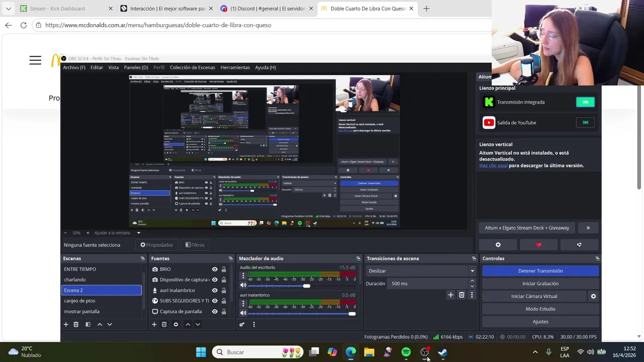The image size is (644, 362).
Task: Click the Aitum update icon button
Action: coord(579,245)
